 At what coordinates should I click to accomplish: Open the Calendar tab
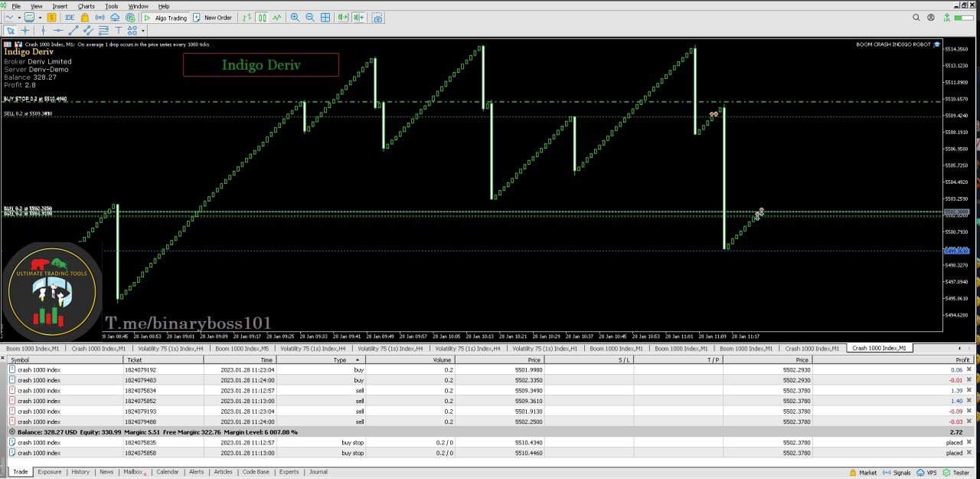click(x=168, y=472)
